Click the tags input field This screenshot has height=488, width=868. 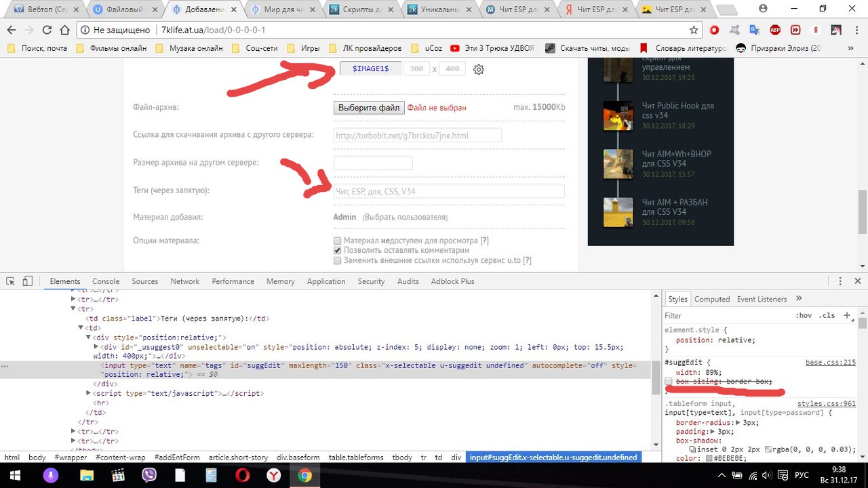point(449,191)
